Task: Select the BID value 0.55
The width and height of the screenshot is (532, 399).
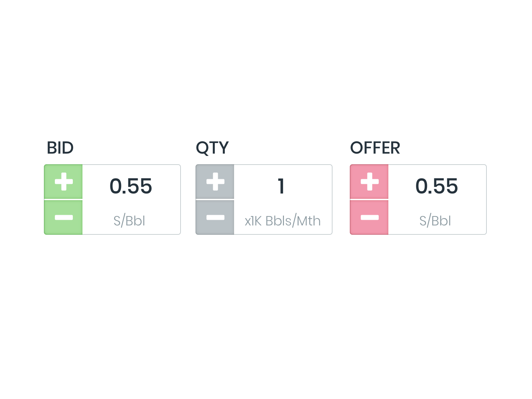Action: coord(131,186)
